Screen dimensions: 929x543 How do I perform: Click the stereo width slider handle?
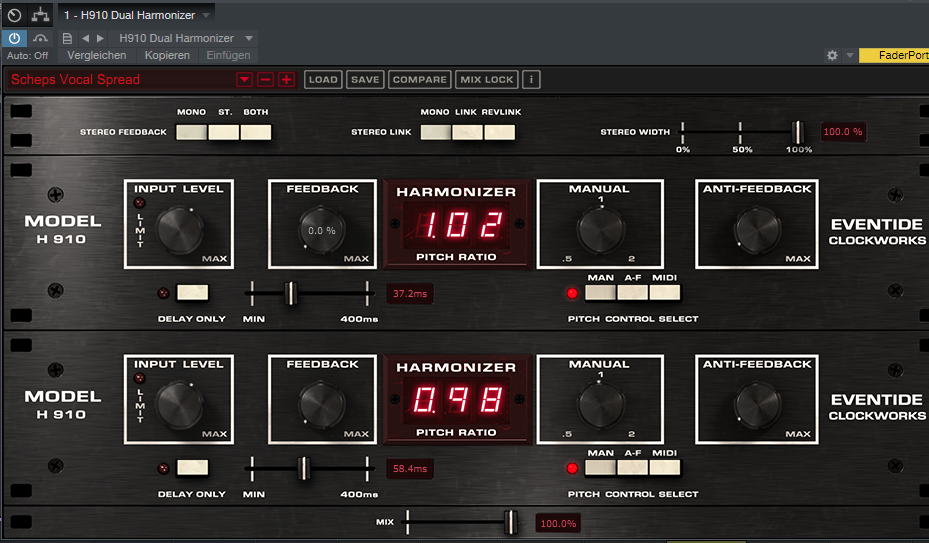click(798, 132)
